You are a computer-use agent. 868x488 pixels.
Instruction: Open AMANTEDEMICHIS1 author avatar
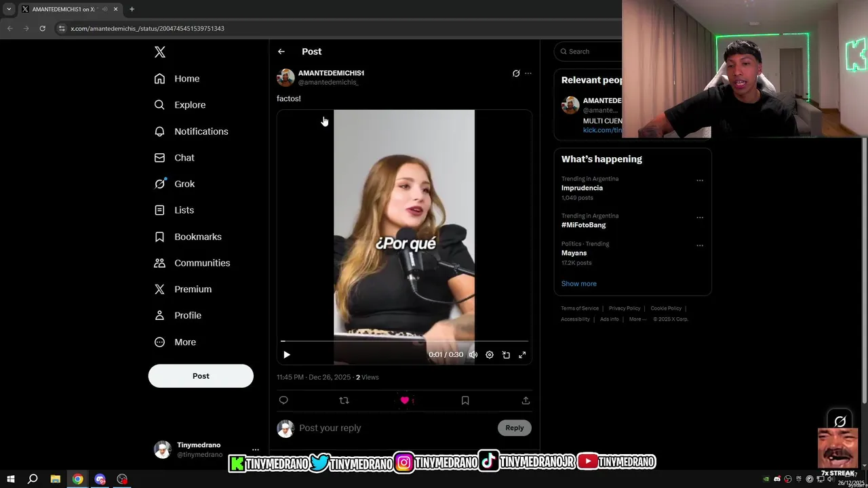(285, 77)
